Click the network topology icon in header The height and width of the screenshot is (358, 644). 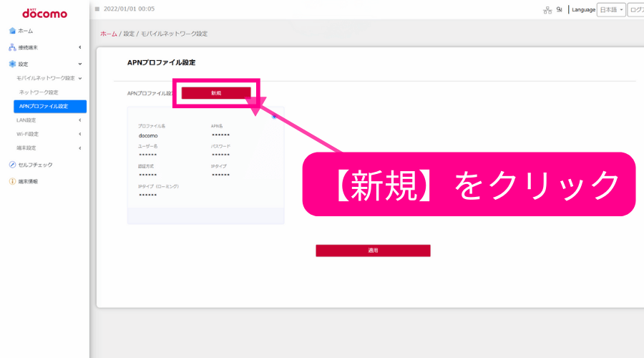(547, 10)
